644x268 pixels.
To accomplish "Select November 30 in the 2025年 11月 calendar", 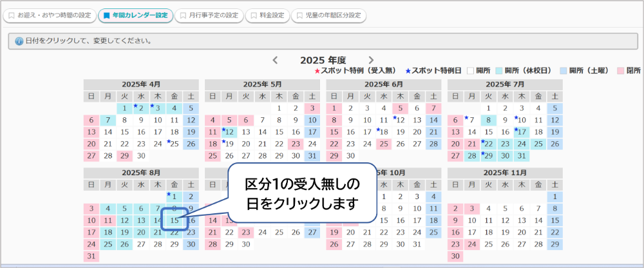I will coord(455,256).
